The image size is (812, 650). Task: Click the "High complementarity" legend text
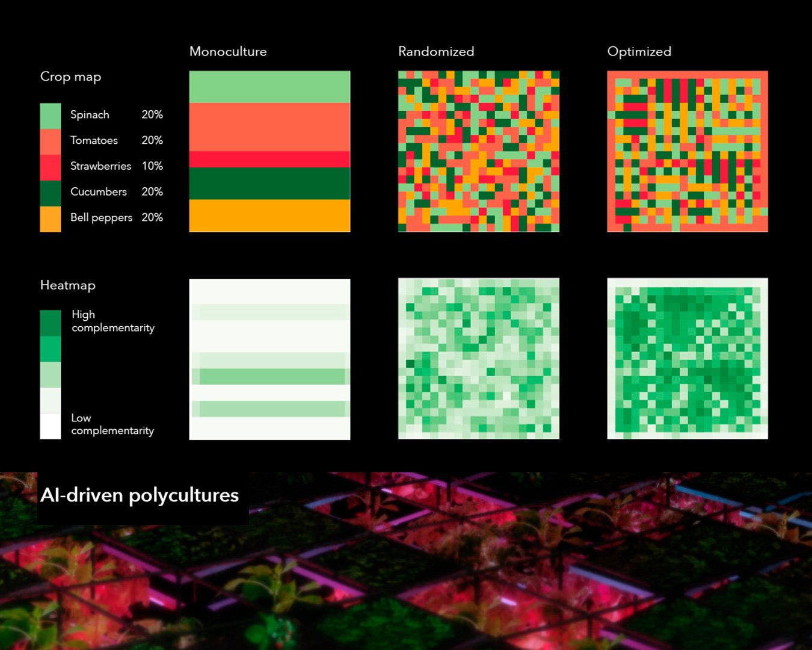112,321
